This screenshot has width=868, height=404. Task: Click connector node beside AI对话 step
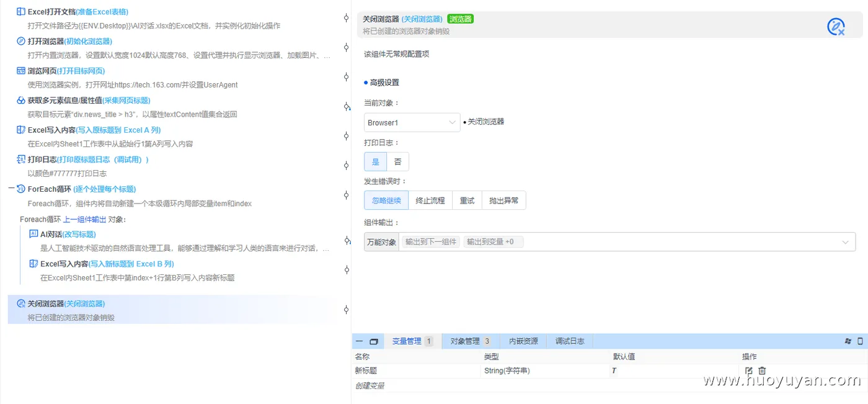pyautogui.click(x=347, y=240)
